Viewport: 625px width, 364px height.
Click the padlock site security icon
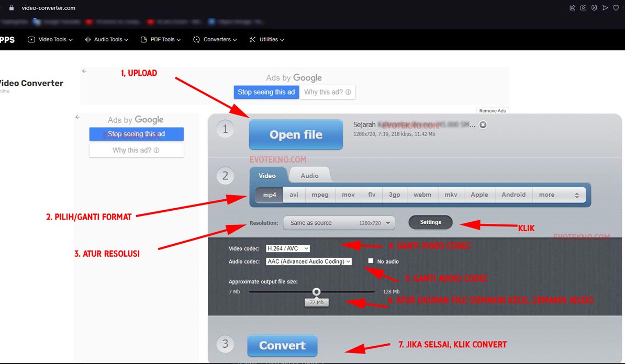[x=11, y=8]
